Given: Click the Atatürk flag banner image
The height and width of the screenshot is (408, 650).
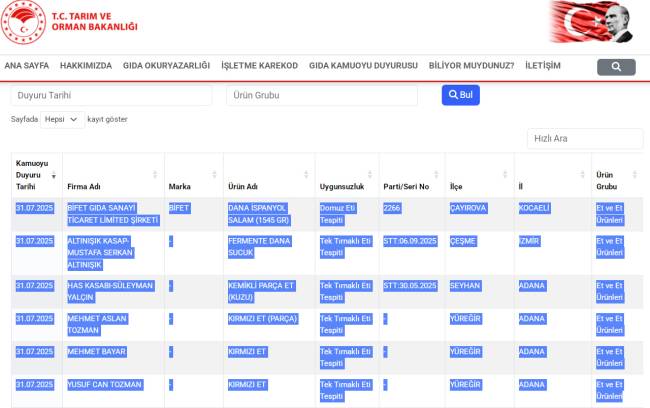Looking at the screenshot, I should (x=591, y=22).
